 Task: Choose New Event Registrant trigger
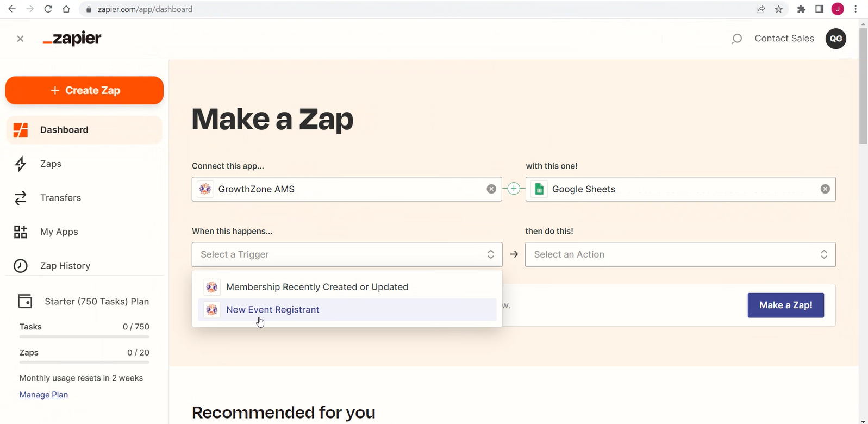(x=347, y=310)
